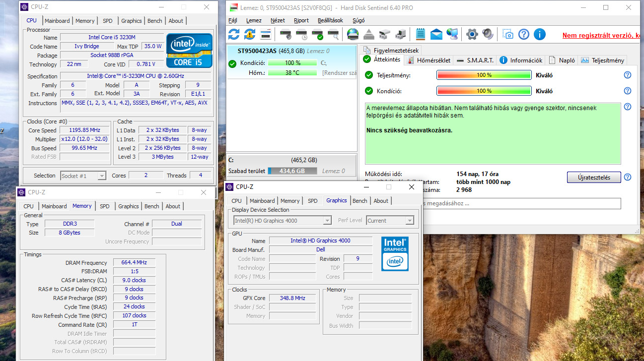
Task: Open the Súgó menu
Action: click(358, 20)
